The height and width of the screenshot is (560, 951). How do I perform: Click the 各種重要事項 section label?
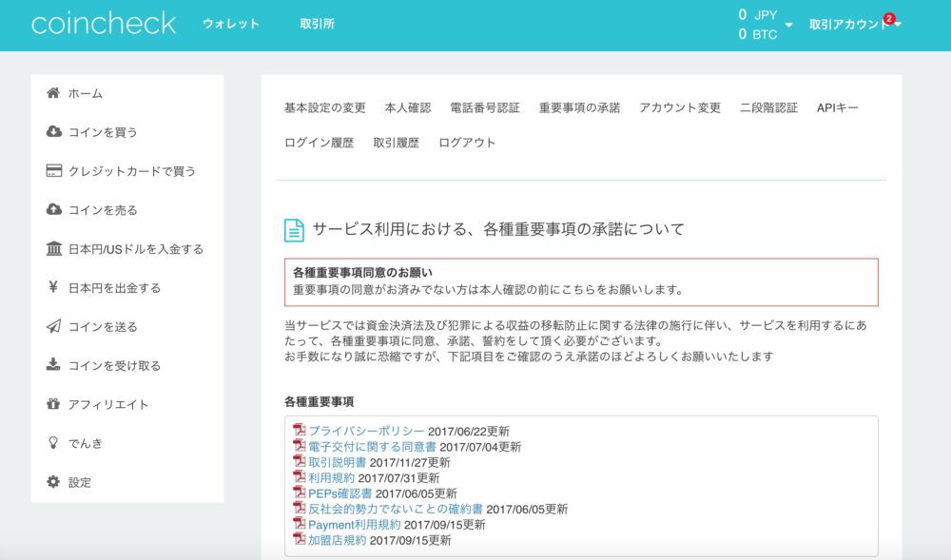[x=319, y=402]
